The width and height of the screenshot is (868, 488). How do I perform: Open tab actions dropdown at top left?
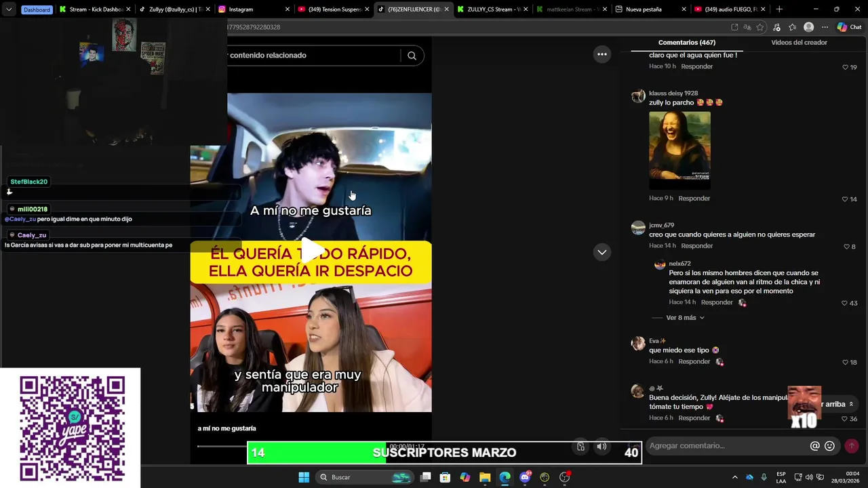click(x=9, y=9)
